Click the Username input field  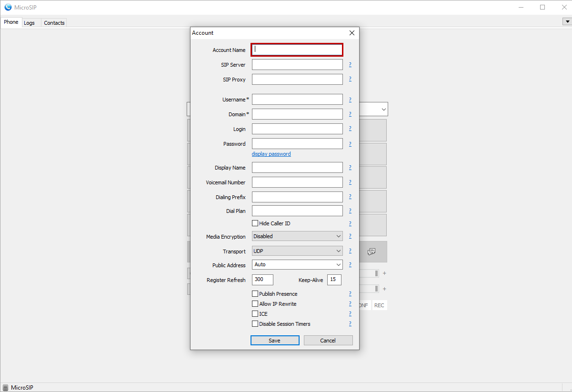pyautogui.click(x=297, y=100)
